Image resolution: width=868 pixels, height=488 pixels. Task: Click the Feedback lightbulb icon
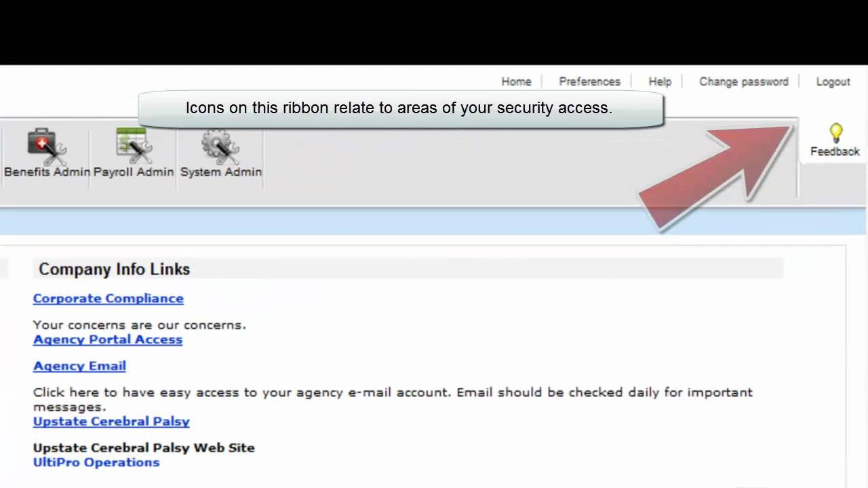tap(835, 134)
